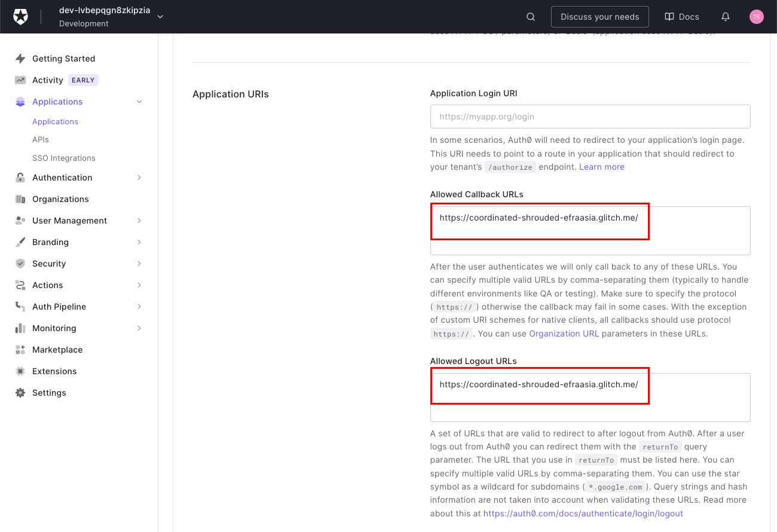The width and height of the screenshot is (777, 532).
Task: Click the Discuss your needs button
Action: 599,17
